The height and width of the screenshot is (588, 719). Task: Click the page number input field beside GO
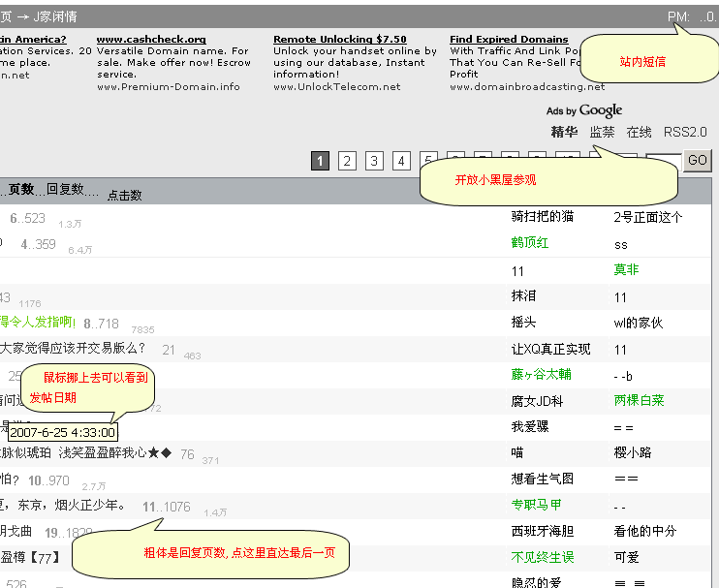click(663, 161)
